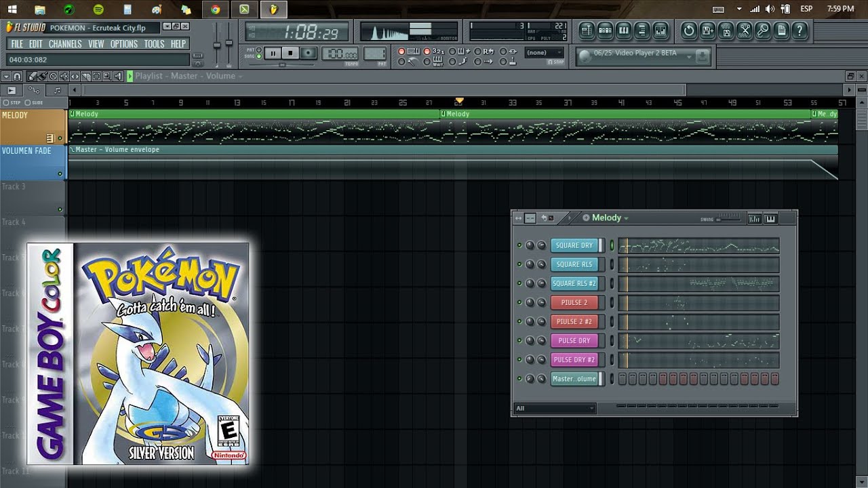
Task: Click the one-click audio recording microphone icon
Action: click(763, 30)
